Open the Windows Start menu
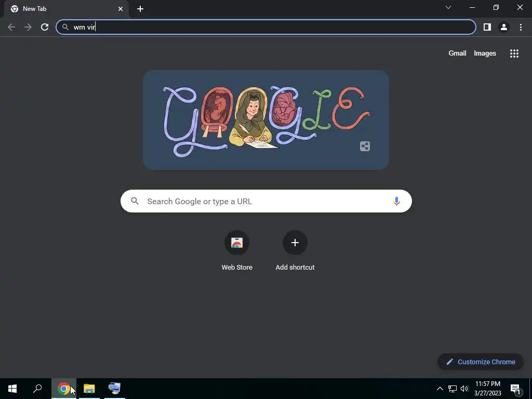 click(12, 389)
